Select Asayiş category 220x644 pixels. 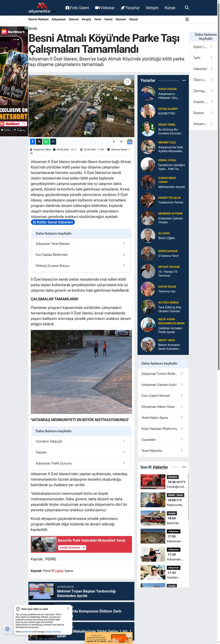click(x=86, y=19)
